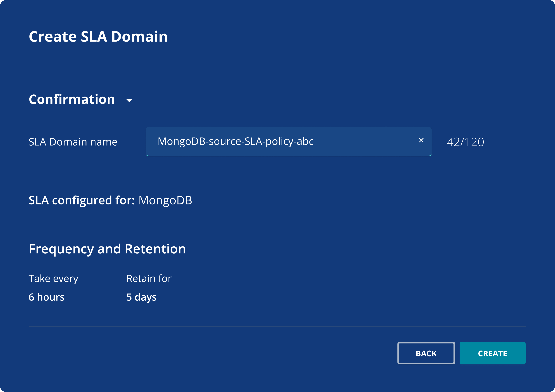Clear the SLA Domain name with X icon
The image size is (555, 392).
421,140
